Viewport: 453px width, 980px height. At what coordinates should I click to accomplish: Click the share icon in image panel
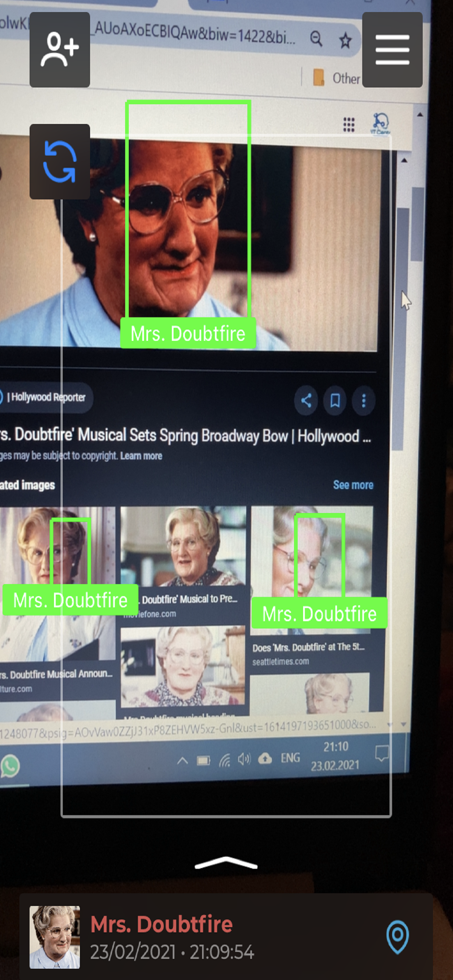(306, 400)
